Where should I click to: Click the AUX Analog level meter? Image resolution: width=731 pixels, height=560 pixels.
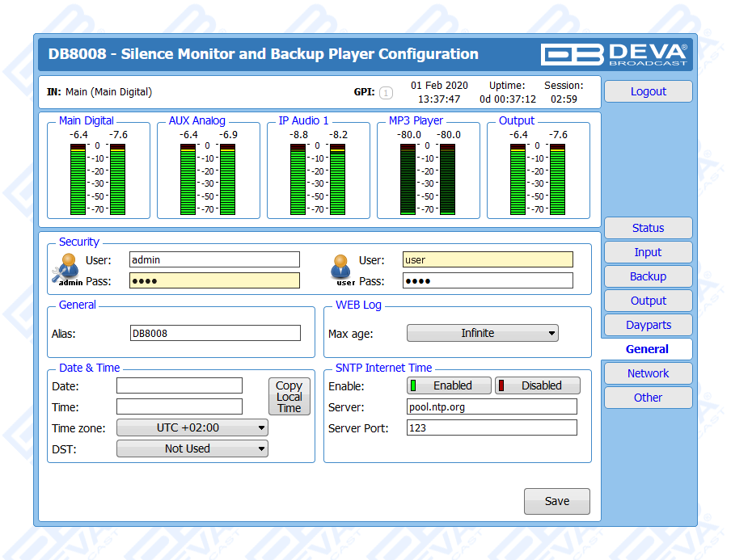click(x=208, y=179)
